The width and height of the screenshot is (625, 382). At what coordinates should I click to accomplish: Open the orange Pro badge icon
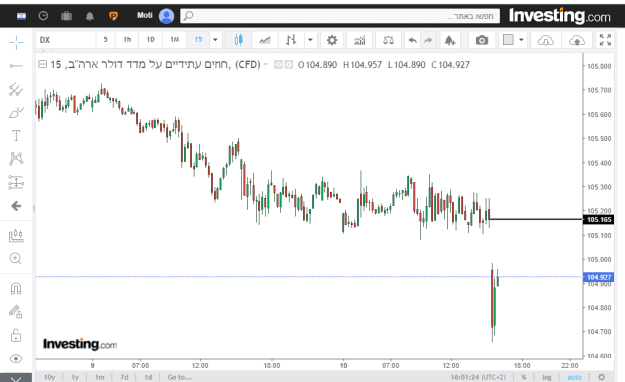(x=113, y=16)
